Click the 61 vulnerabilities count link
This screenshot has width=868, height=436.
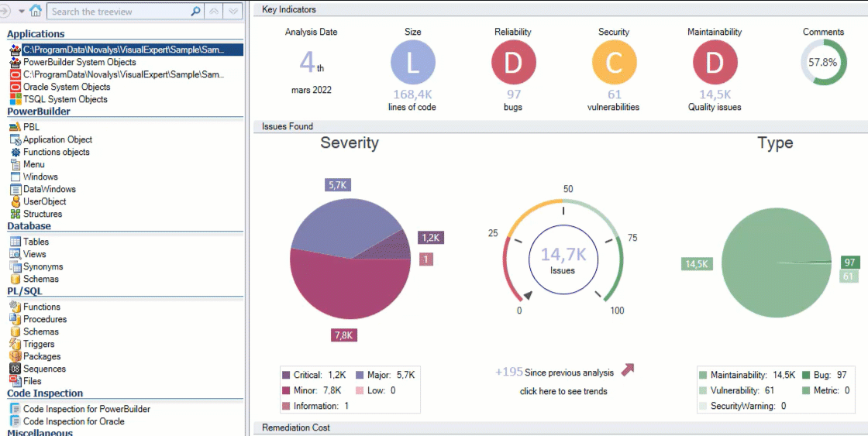pyautogui.click(x=614, y=94)
